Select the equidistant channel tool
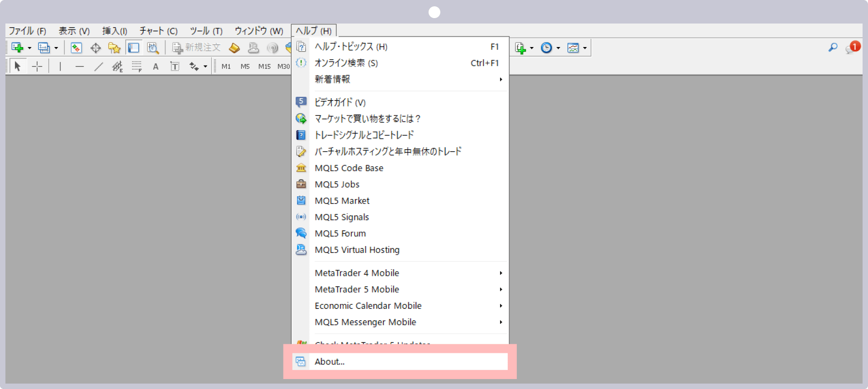Viewport: 868px width, 389px height. (x=118, y=66)
